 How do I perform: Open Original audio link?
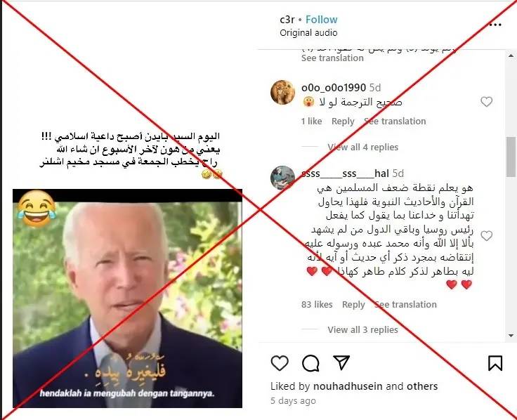tap(308, 32)
